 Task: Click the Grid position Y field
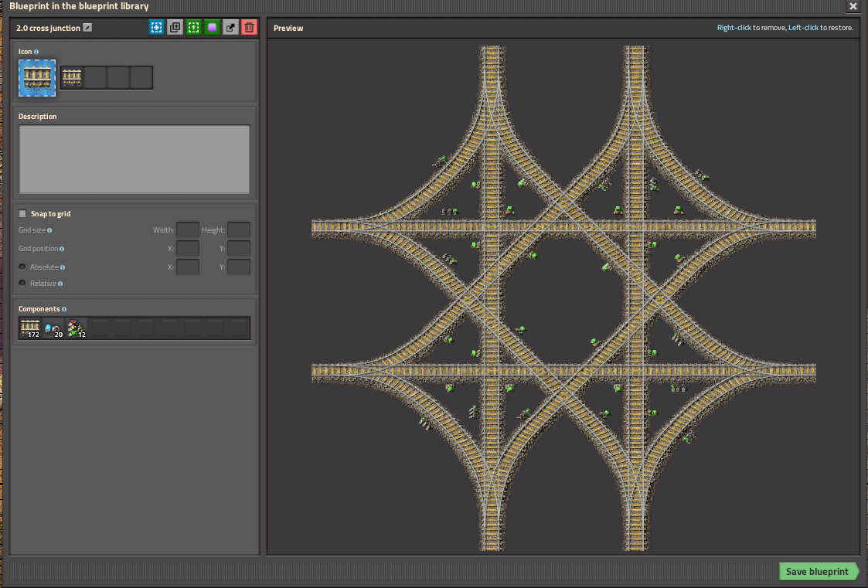[239, 248]
